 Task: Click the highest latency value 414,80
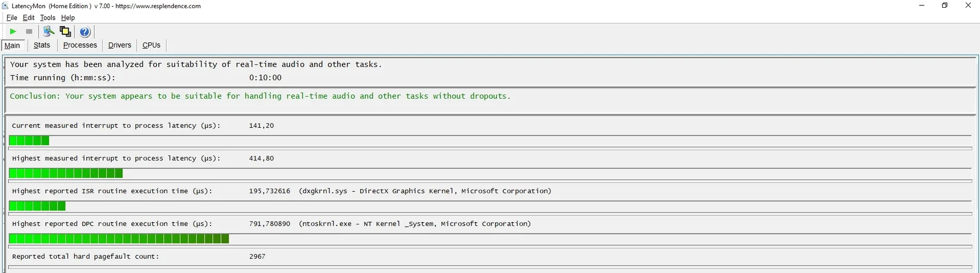click(x=261, y=158)
